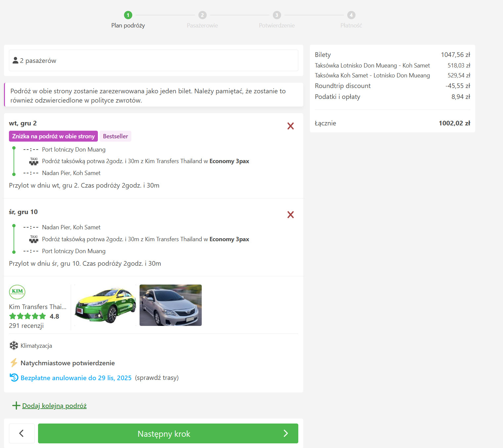Click the green plus icon to add trip

point(16,406)
